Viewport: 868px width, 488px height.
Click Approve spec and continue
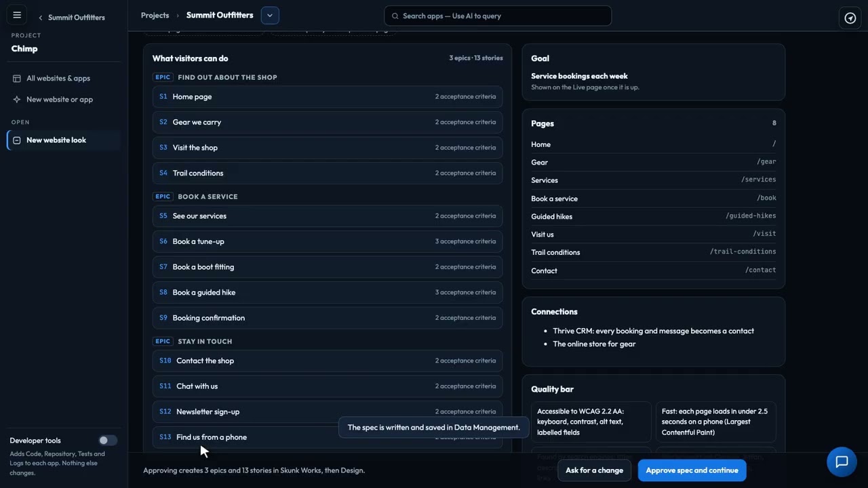(692, 470)
